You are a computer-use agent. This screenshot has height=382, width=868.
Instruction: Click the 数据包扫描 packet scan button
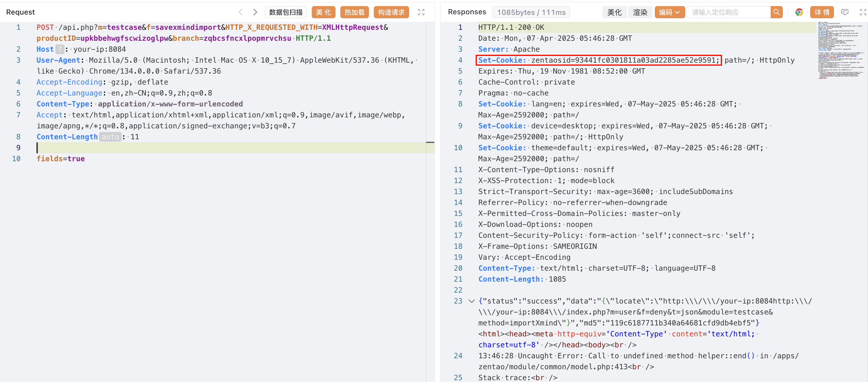pos(285,12)
